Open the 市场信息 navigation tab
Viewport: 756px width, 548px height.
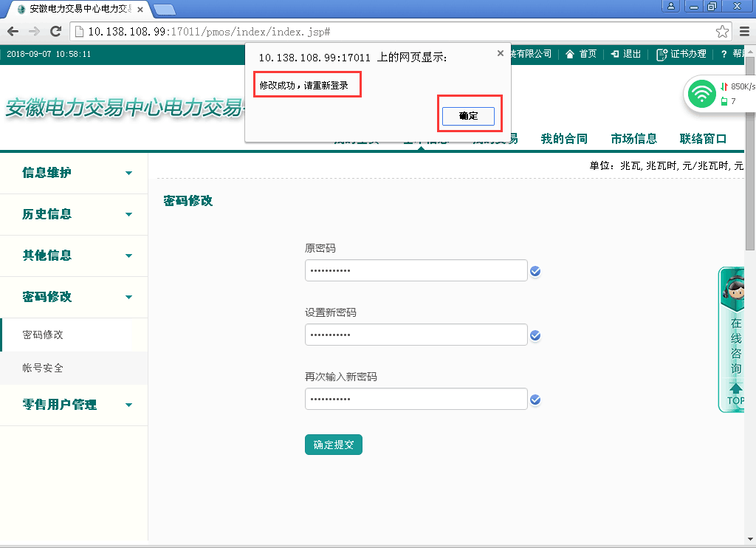coord(633,139)
